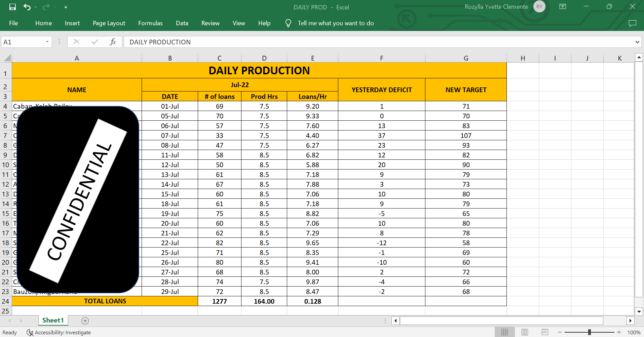This screenshot has width=644, height=337.
Task: Click the zoom slider handle
Action: tap(589, 332)
